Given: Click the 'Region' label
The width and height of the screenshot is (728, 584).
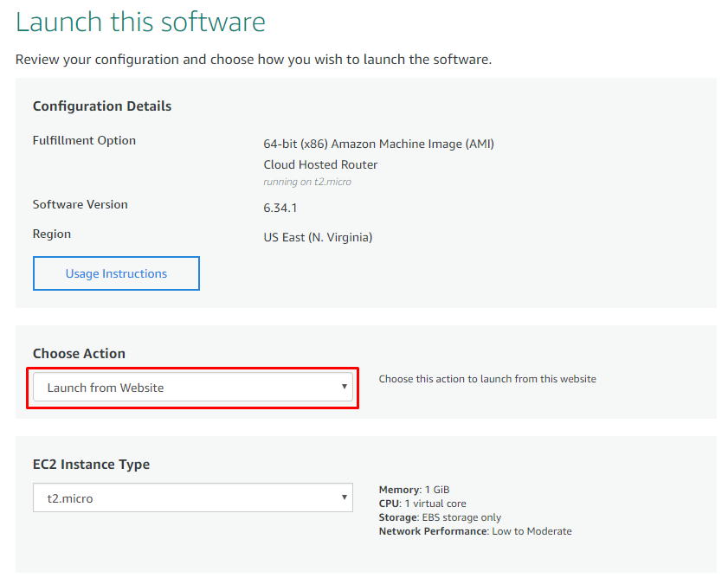Looking at the screenshot, I should pos(52,234).
